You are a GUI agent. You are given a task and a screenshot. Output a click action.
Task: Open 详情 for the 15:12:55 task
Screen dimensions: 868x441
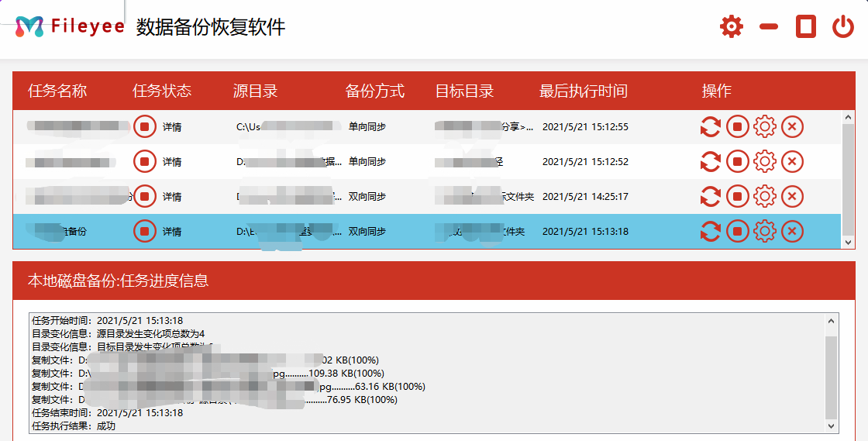click(x=172, y=127)
